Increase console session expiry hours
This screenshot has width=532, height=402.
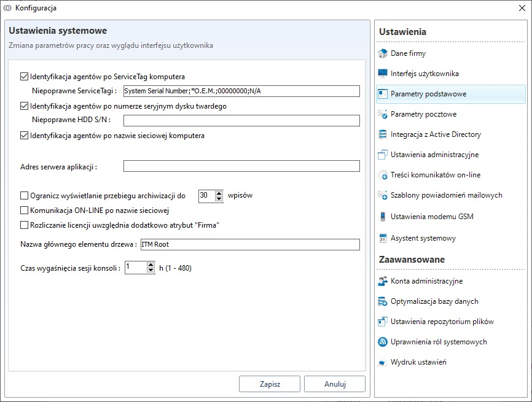tap(151, 265)
